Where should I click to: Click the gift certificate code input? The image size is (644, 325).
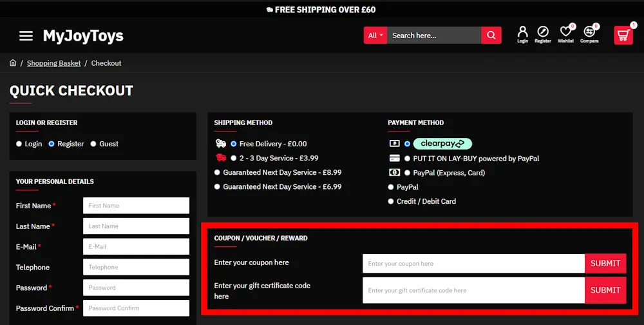pos(473,290)
